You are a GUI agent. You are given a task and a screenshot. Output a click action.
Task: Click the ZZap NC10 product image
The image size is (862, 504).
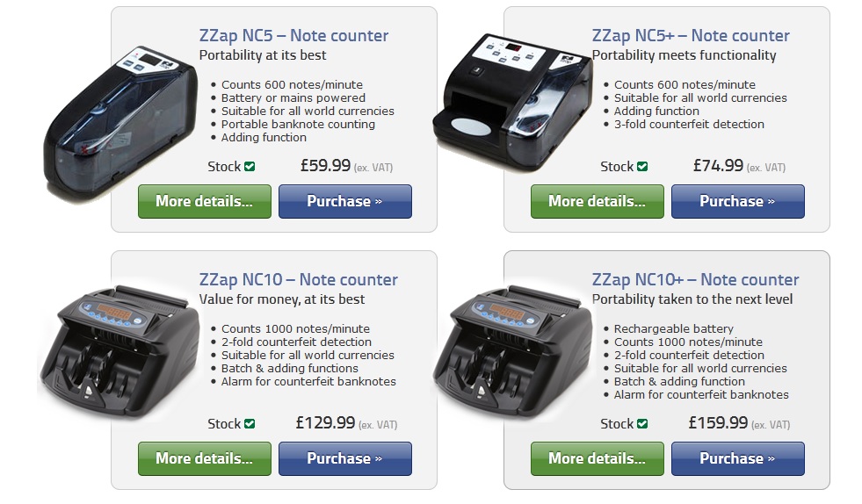click(120, 350)
